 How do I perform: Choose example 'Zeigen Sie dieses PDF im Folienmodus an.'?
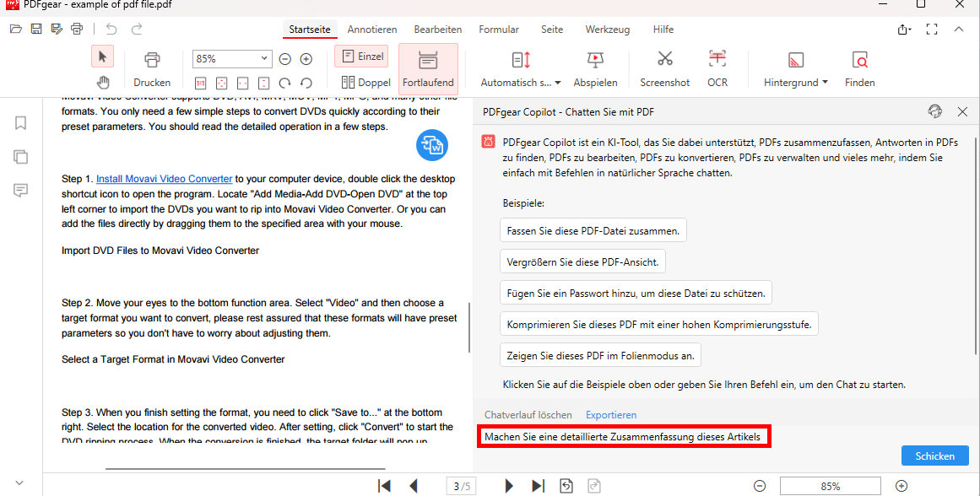pyautogui.click(x=601, y=355)
